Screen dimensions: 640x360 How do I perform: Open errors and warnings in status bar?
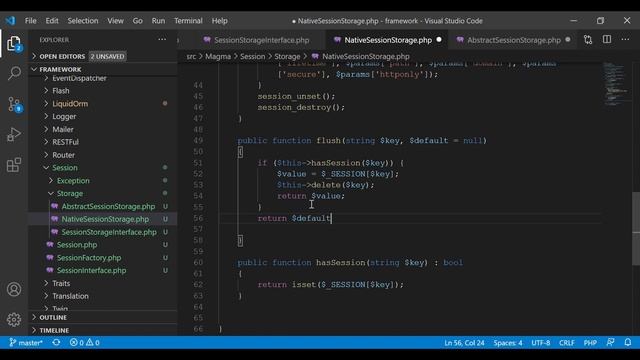(84, 342)
